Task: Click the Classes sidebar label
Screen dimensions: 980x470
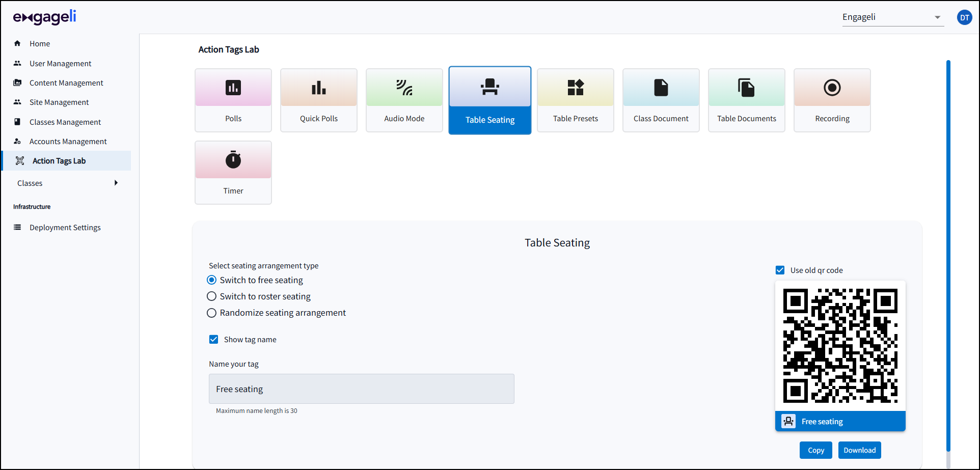Action: pos(30,183)
